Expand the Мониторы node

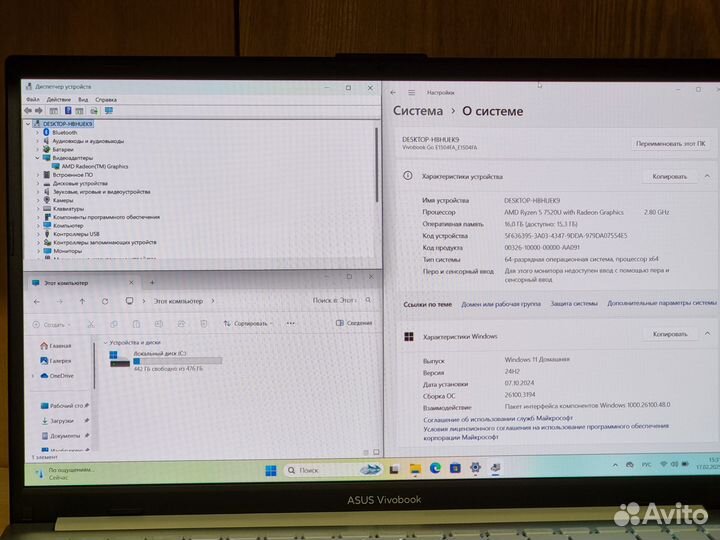click(38, 251)
